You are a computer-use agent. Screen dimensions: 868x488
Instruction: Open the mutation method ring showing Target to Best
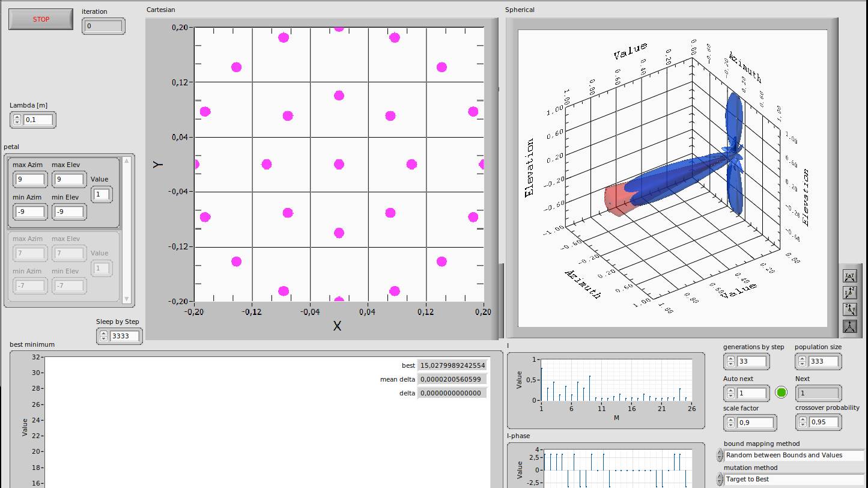794,479
